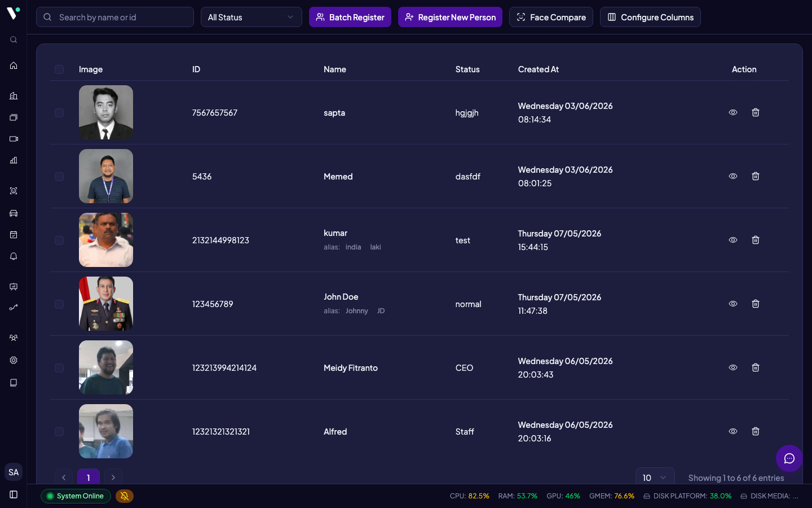
Task: Check the box for the sapta row
Action: pyautogui.click(x=59, y=113)
